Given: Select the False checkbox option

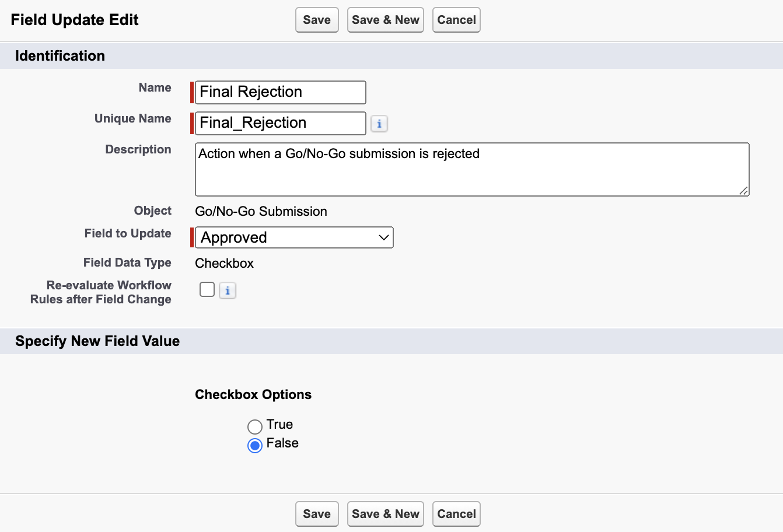Looking at the screenshot, I should 255,445.
